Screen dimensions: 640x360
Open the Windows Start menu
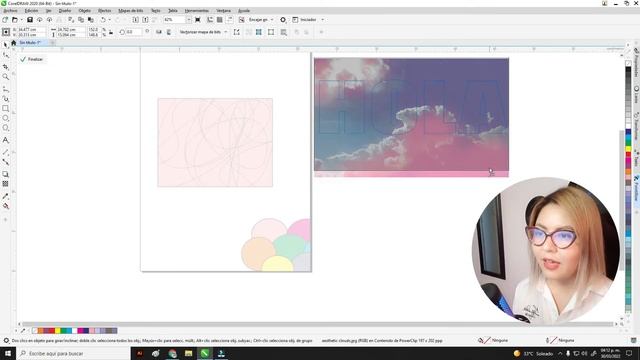click(x=8, y=353)
